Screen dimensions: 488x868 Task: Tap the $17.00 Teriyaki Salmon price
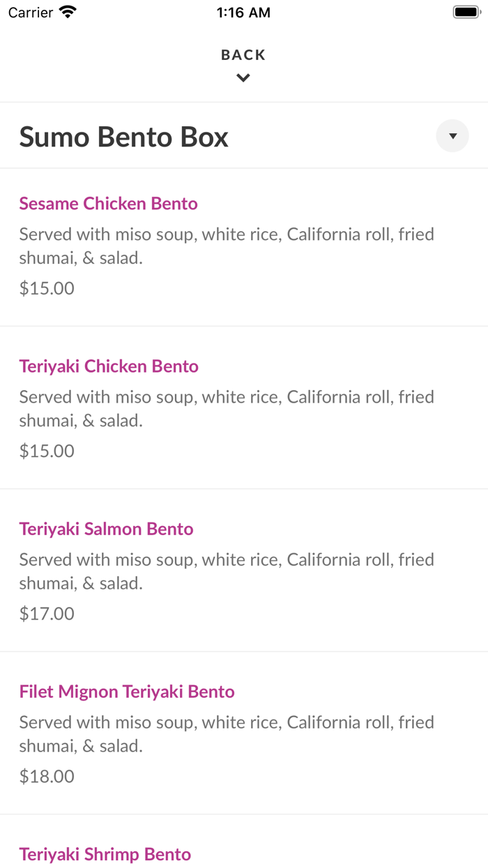tap(47, 613)
